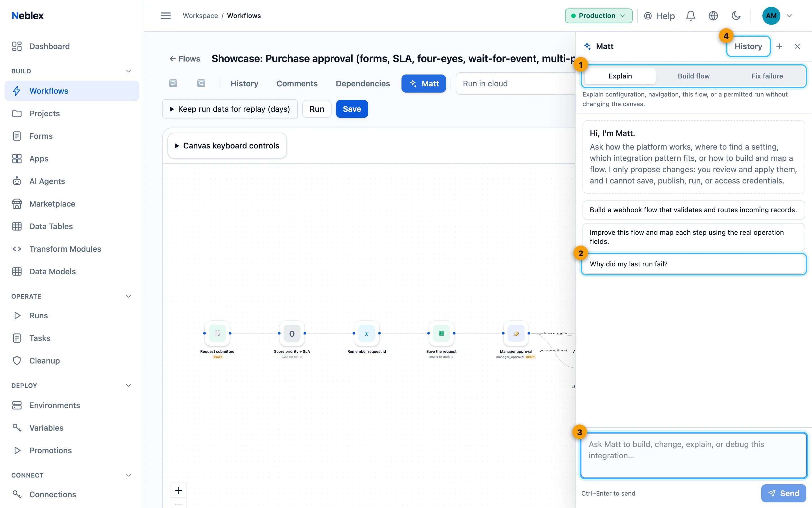The image size is (812, 508).
Task: Open the Dependencies tab
Action: tap(363, 83)
